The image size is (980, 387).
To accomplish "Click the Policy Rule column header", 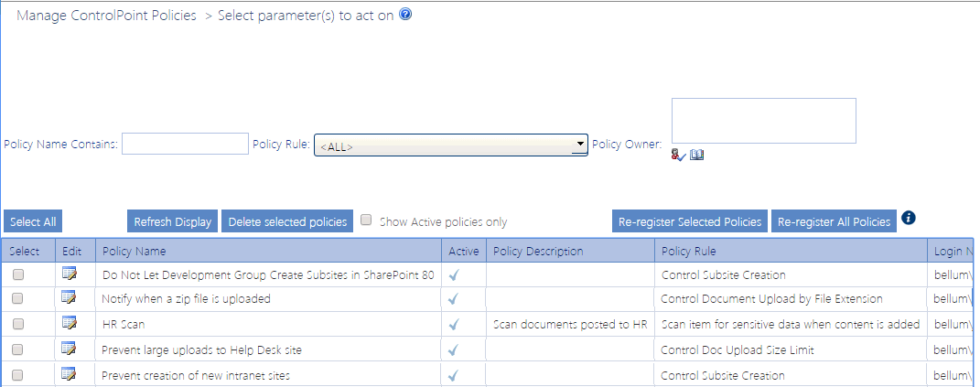I will [x=688, y=251].
